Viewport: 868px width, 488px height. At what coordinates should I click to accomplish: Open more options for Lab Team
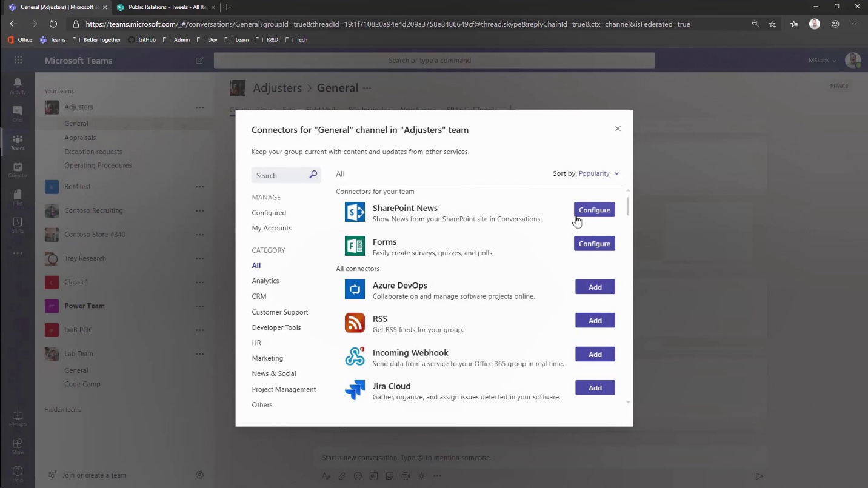[x=199, y=354]
